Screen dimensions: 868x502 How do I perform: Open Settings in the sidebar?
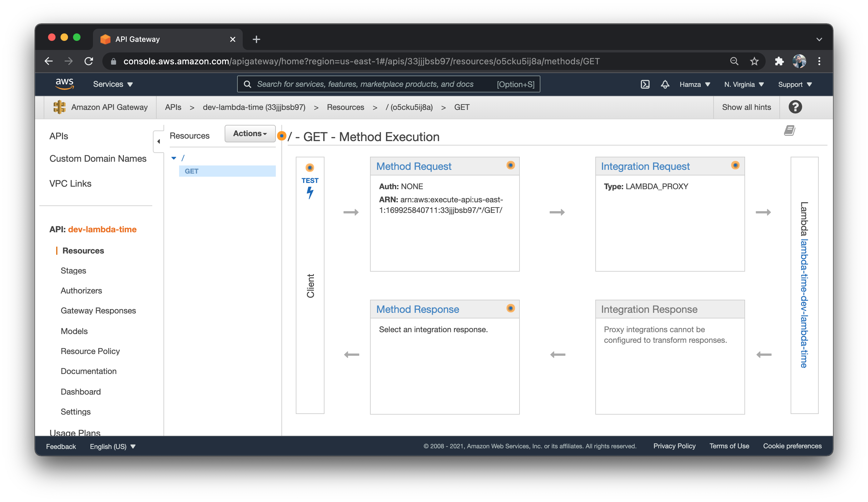76,412
